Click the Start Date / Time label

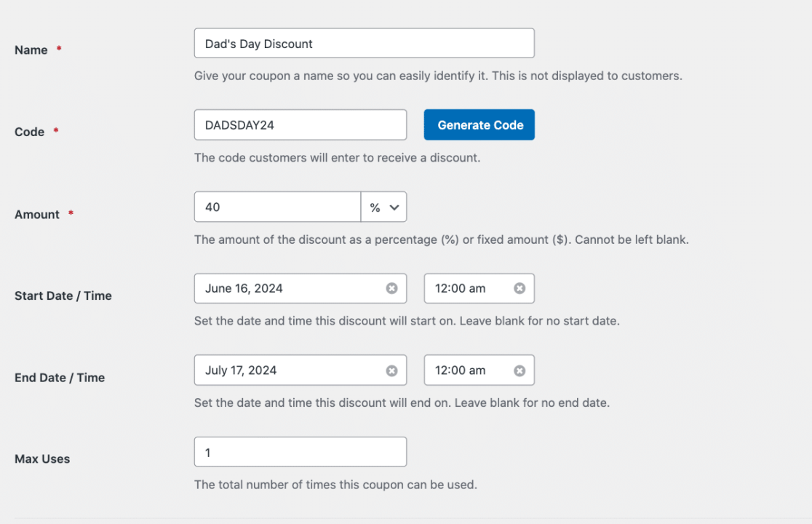click(x=63, y=296)
